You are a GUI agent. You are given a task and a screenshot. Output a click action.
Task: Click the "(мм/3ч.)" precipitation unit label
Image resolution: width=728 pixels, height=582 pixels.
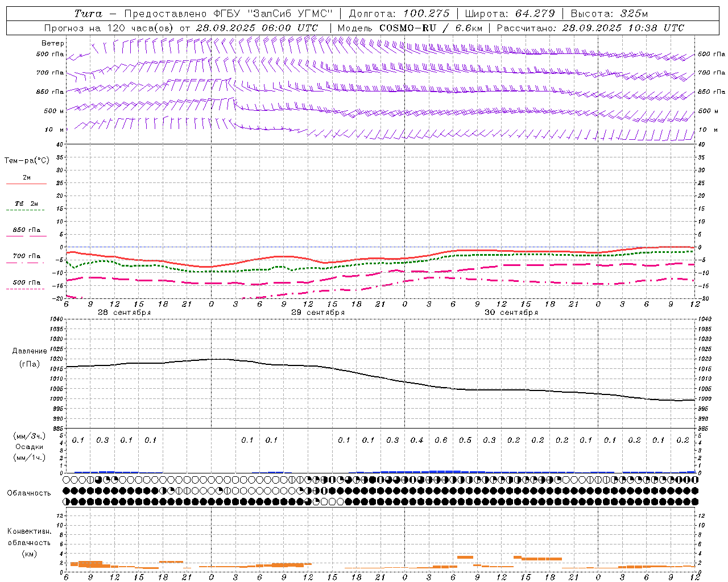pyautogui.click(x=30, y=436)
